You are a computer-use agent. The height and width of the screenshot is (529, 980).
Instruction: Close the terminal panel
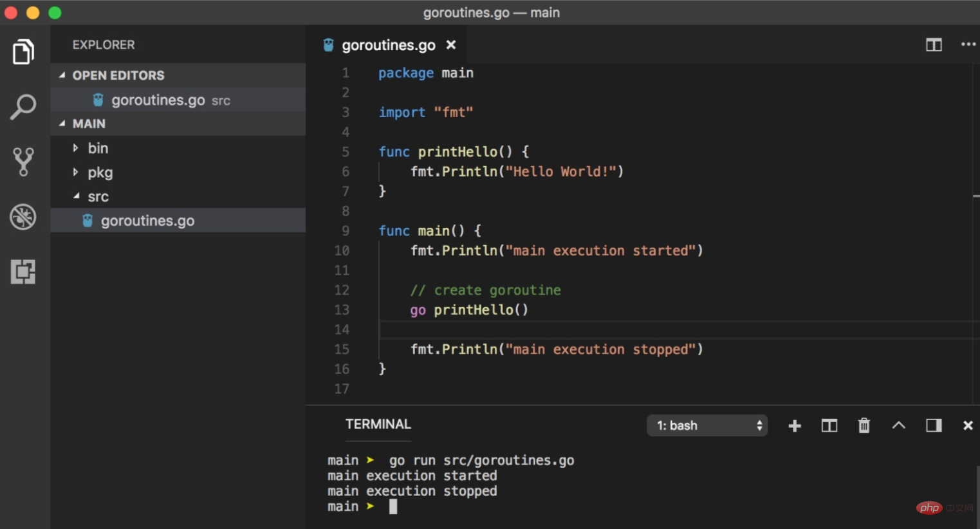point(967,425)
